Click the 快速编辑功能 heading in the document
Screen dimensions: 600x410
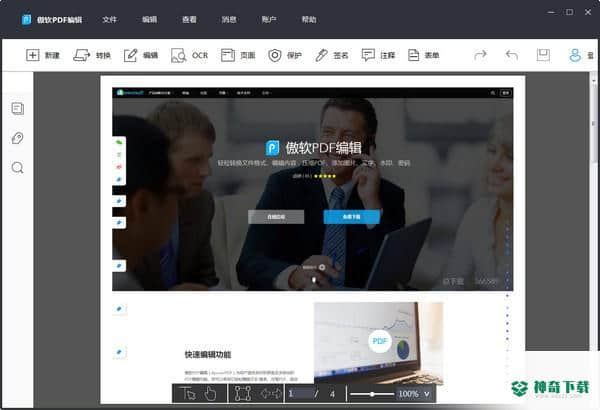tap(208, 355)
